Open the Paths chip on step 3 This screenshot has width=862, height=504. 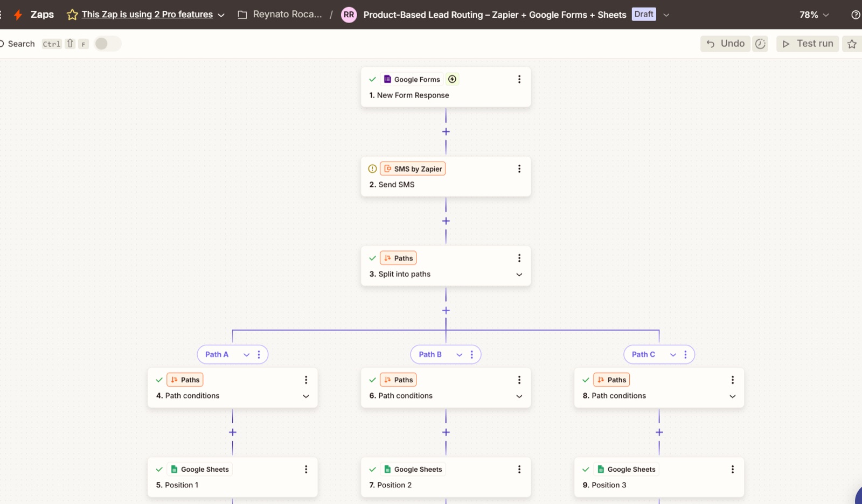tap(398, 258)
